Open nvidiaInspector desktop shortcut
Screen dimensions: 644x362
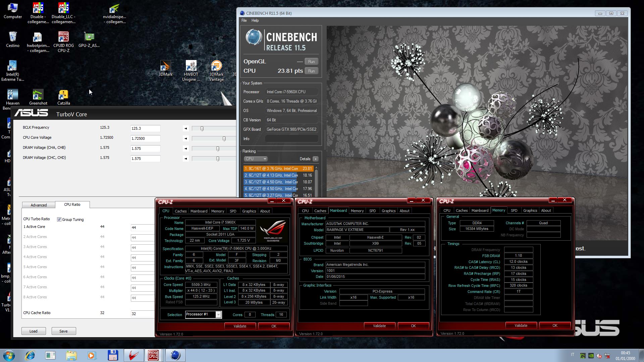point(114,13)
